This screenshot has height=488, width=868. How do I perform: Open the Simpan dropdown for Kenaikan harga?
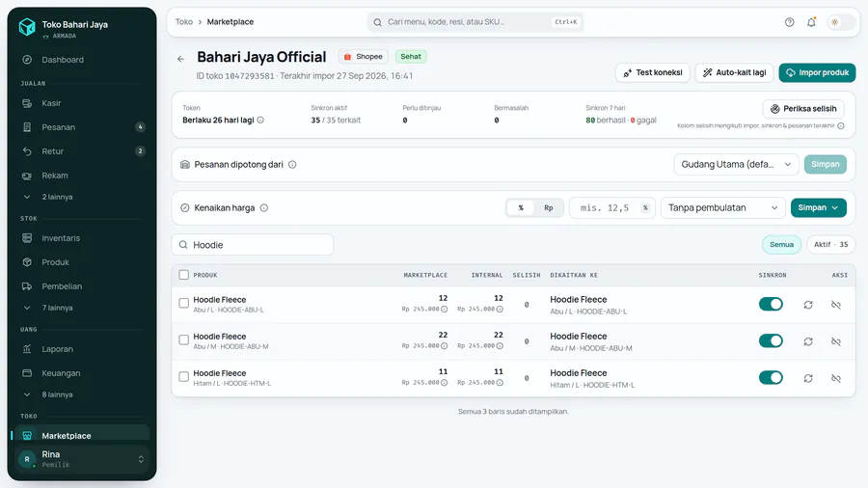click(x=818, y=208)
